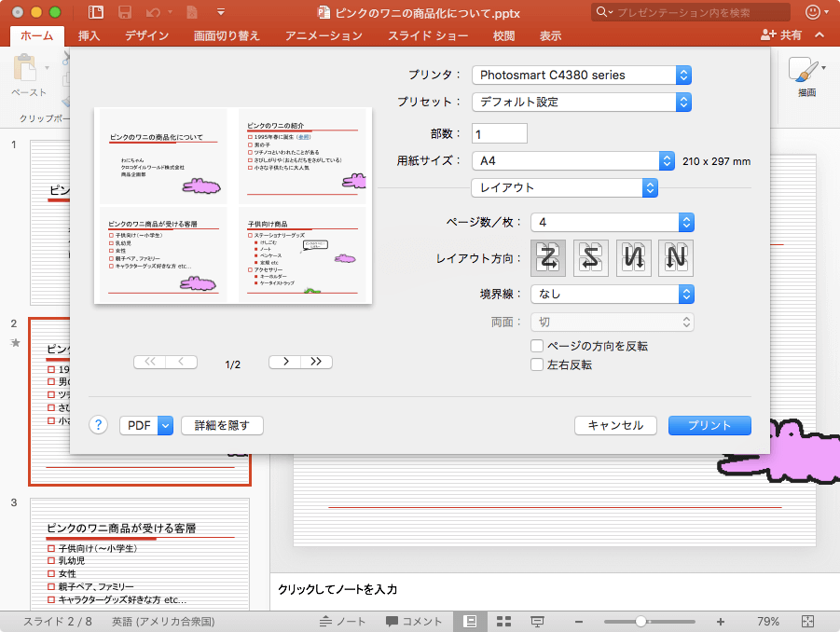840x632 pixels.
Task: Click the Share person icon
Action: pos(767,35)
